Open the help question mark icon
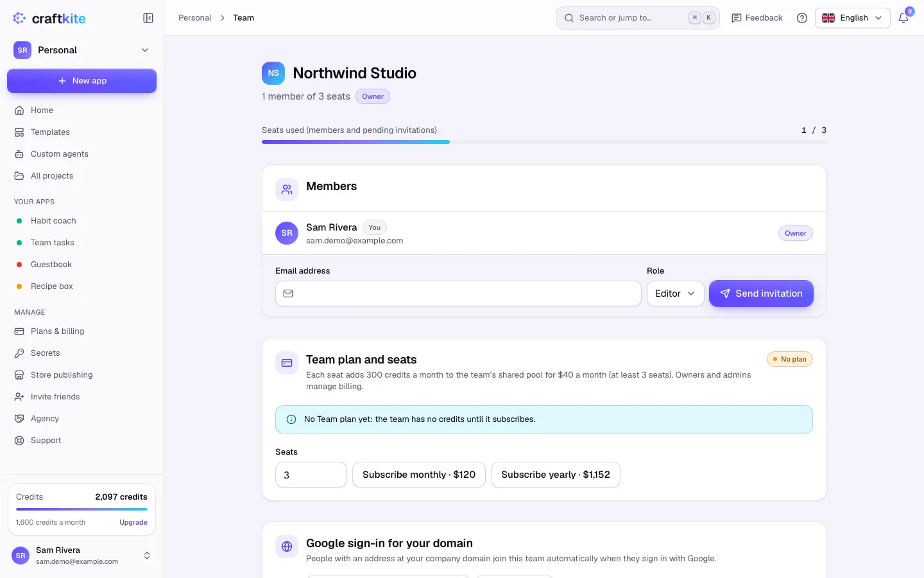Screen dimensions: 924x578 point(802,18)
